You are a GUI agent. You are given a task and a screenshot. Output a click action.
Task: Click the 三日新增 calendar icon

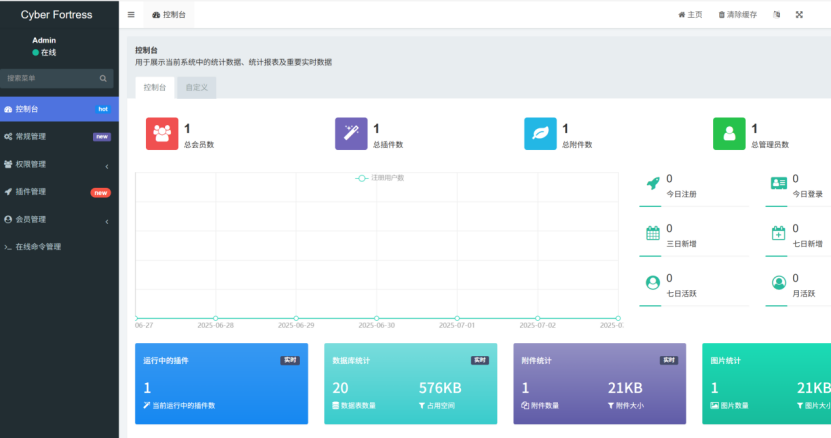click(x=653, y=233)
